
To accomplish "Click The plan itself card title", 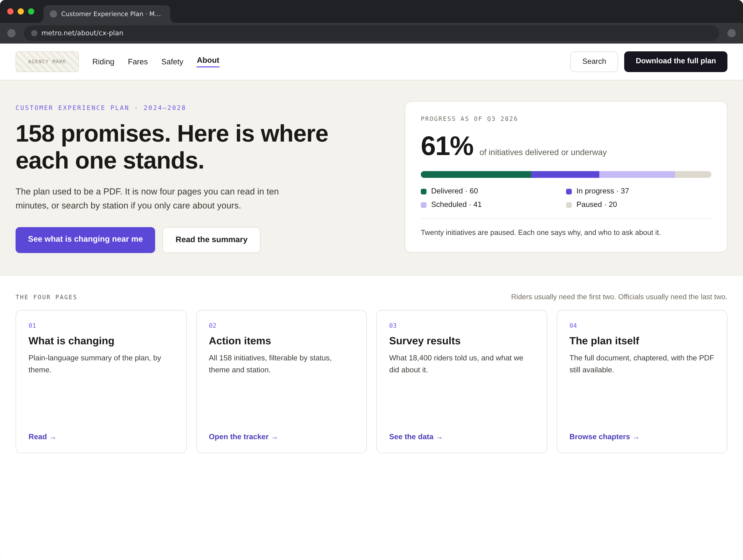I will [x=604, y=341].
